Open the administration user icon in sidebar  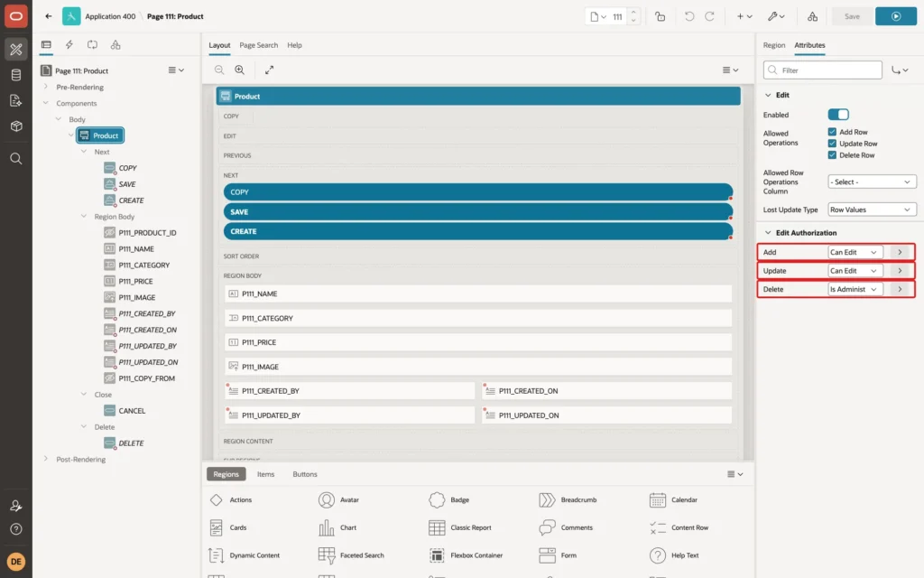point(16,506)
